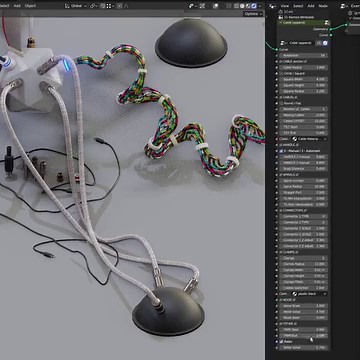
Task: Toggle the 0-Manual / 1-Automatic checkbox
Action: pyautogui.click(x=281, y=151)
